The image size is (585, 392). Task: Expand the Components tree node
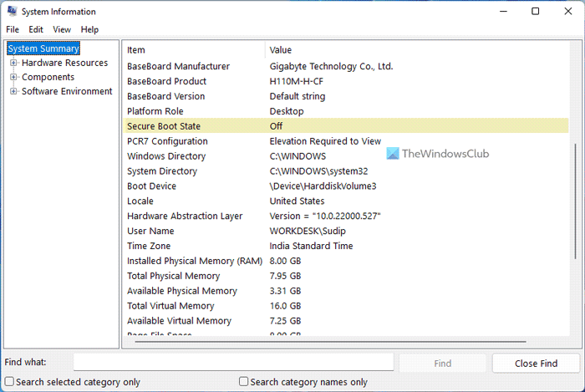click(14, 77)
